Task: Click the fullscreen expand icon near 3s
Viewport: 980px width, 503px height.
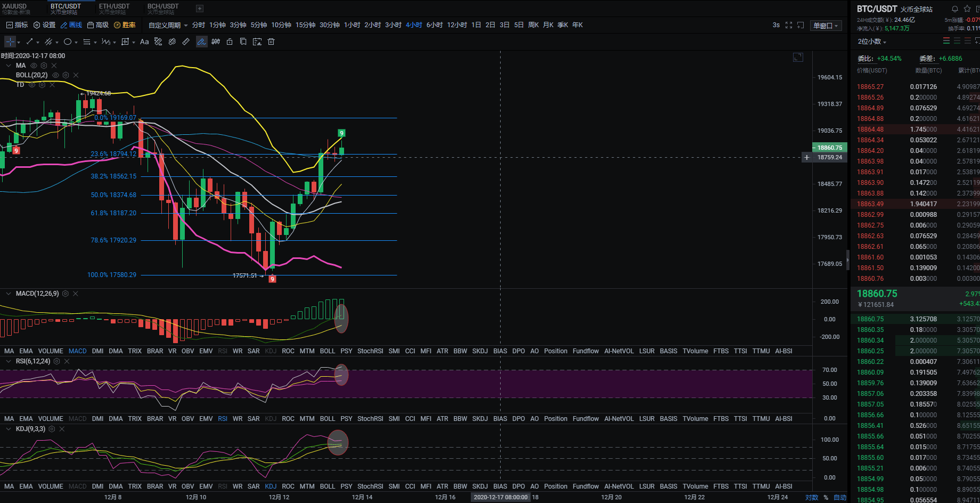Action: pyautogui.click(x=789, y=25)
